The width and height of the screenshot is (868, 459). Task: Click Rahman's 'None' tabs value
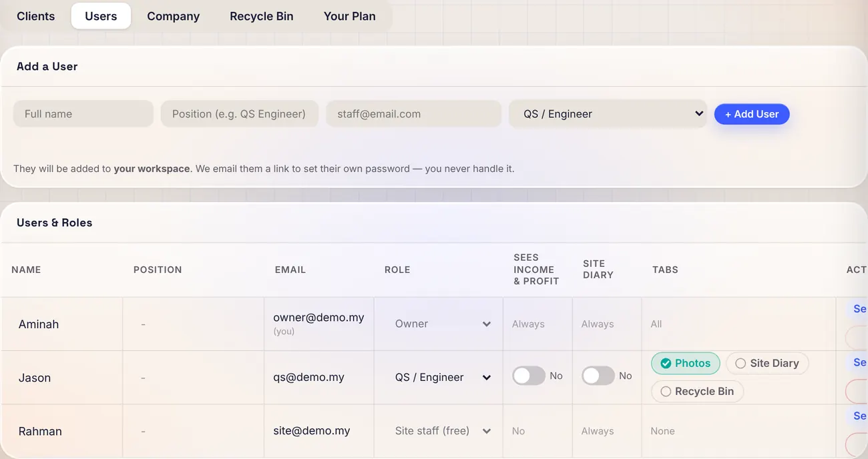663,431
